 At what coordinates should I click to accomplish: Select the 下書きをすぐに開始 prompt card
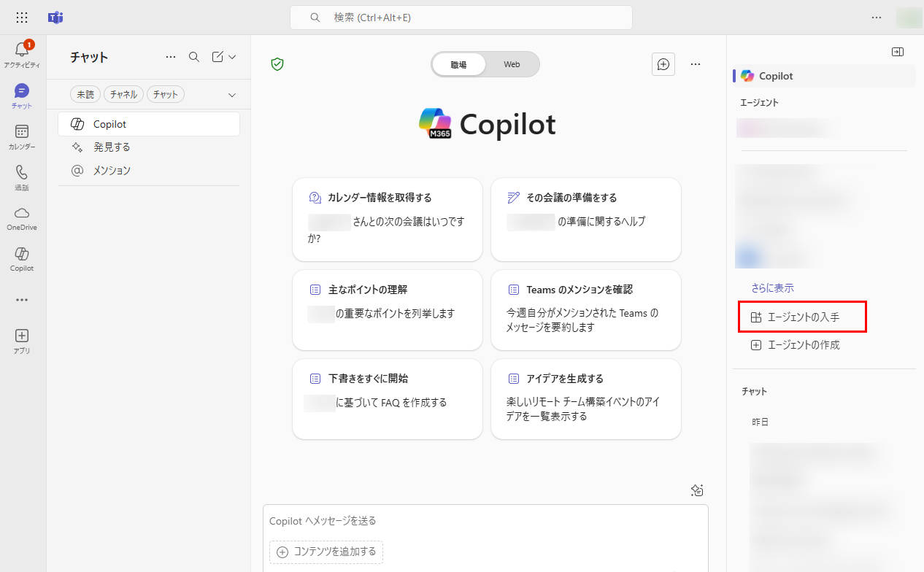pyautogui.click(x=388, y=399)
